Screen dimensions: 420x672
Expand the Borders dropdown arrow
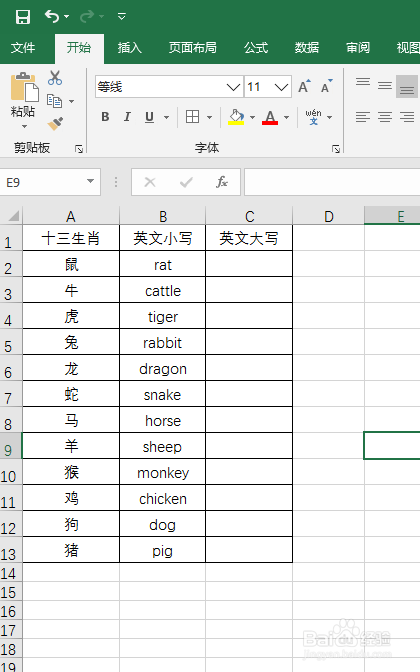click(209, 117)
